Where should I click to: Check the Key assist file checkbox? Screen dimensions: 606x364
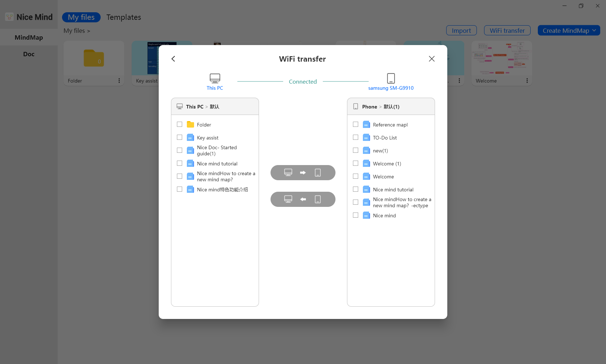(180, 137)
